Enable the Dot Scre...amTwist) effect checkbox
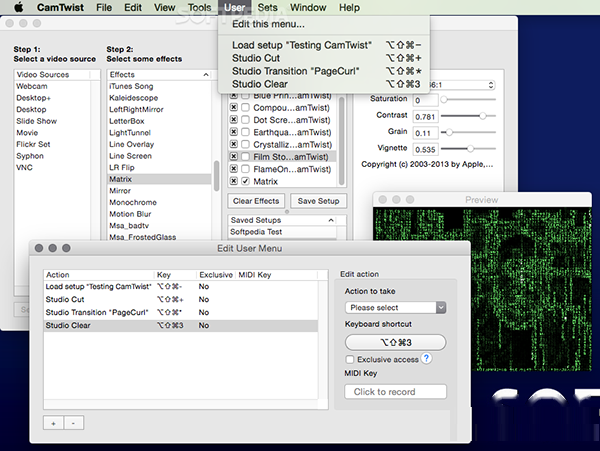The width and height of the screenshot is (600, 451). [246, 119]
